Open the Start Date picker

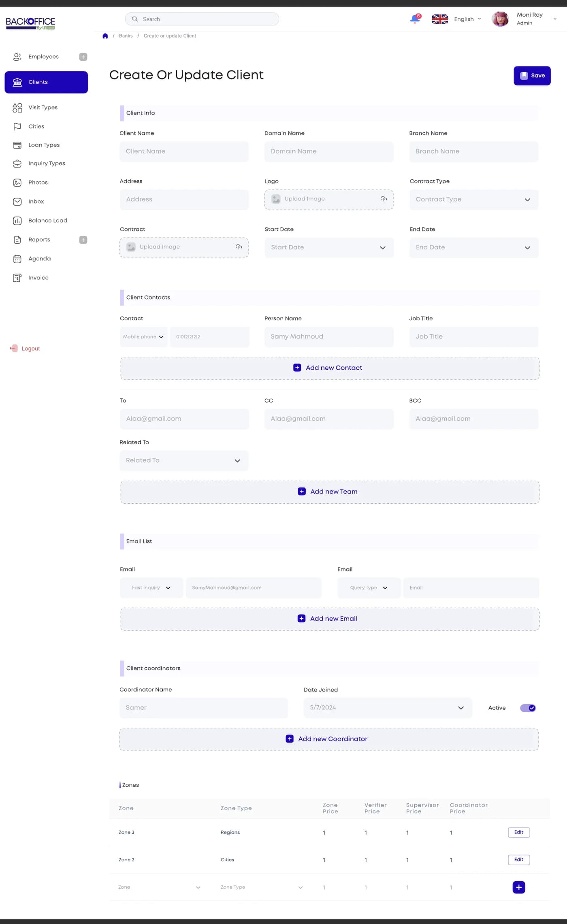pos(329,247)
